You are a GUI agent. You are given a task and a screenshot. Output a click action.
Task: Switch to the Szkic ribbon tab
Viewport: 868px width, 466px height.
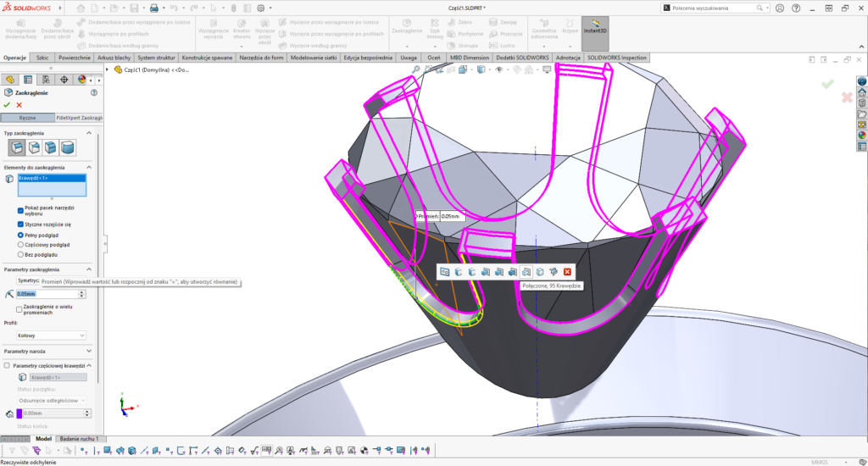click(x=42, y=58)
